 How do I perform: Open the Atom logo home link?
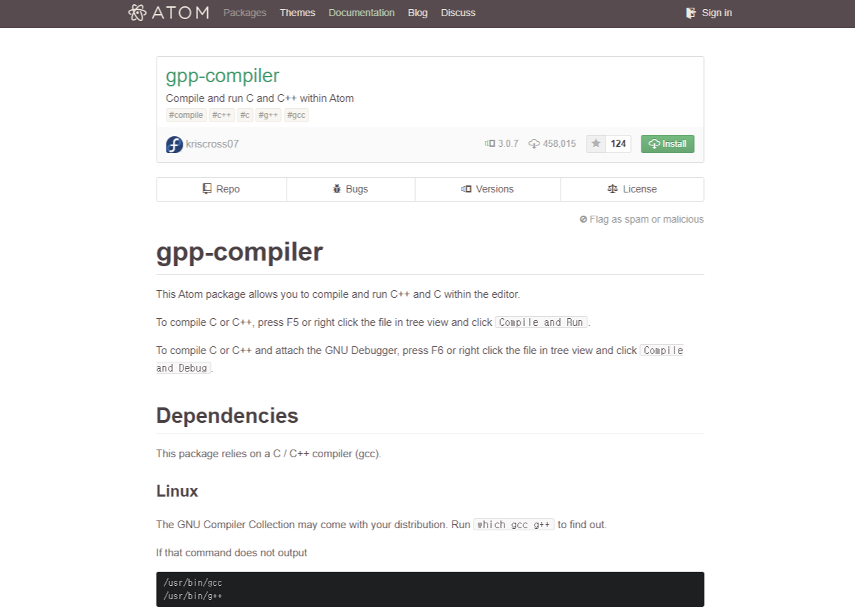click(169, 13)
